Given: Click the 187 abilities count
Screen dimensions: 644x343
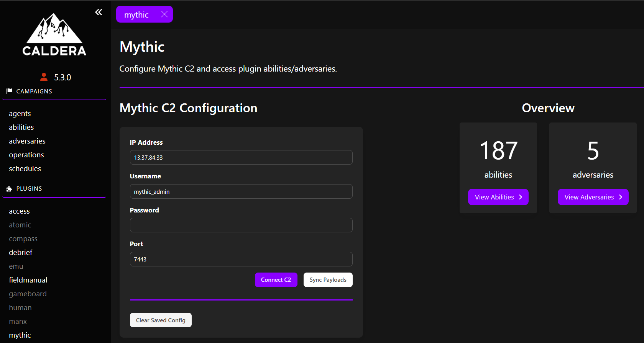Looking at the screenshot, I should pyautogui.click(x=498, y=150).
